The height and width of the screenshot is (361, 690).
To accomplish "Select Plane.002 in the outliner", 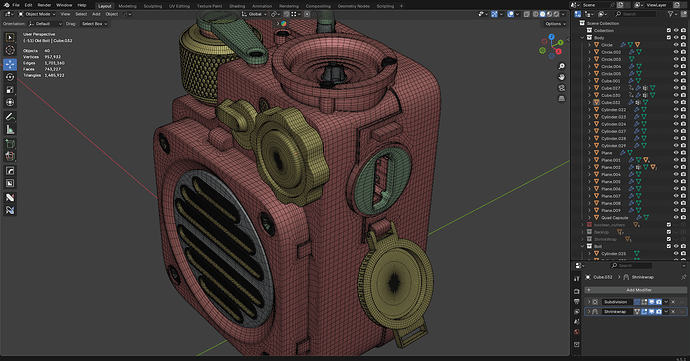I will 610,167.
